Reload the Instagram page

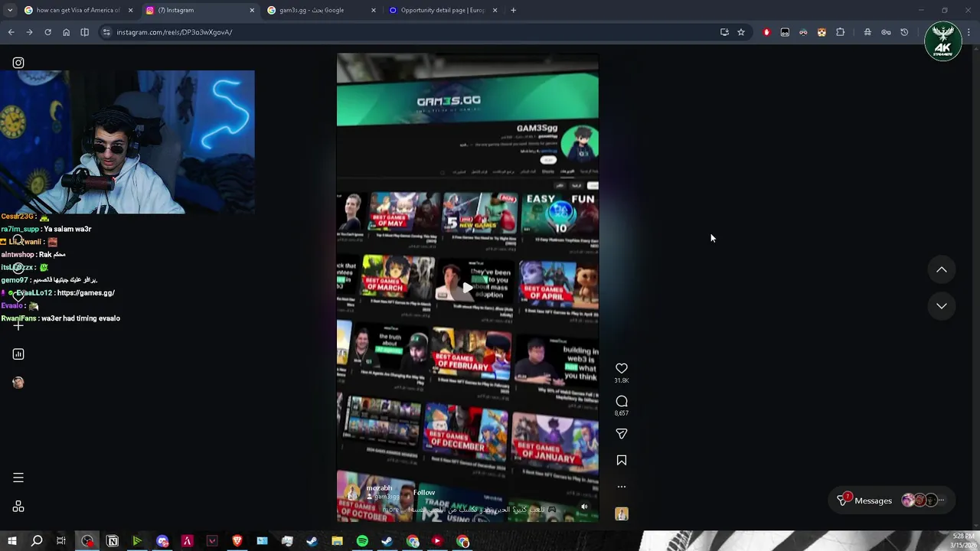click(47, 32)
